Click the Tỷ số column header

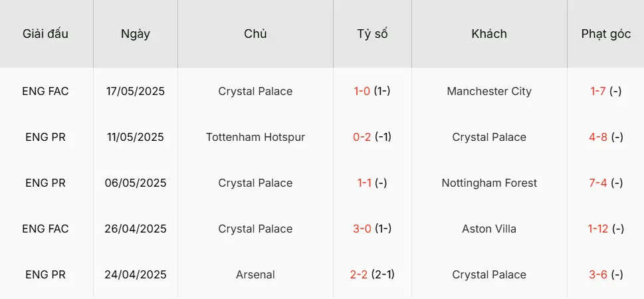(372, 34)
